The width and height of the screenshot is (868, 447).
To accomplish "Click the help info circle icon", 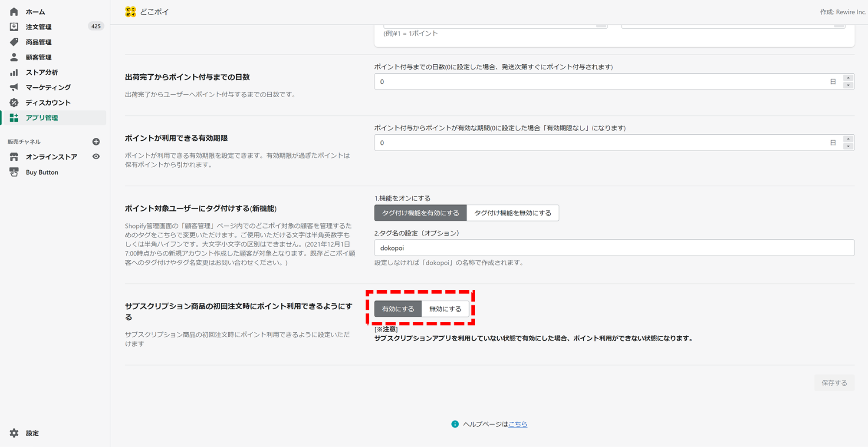I will pos(455,424).
